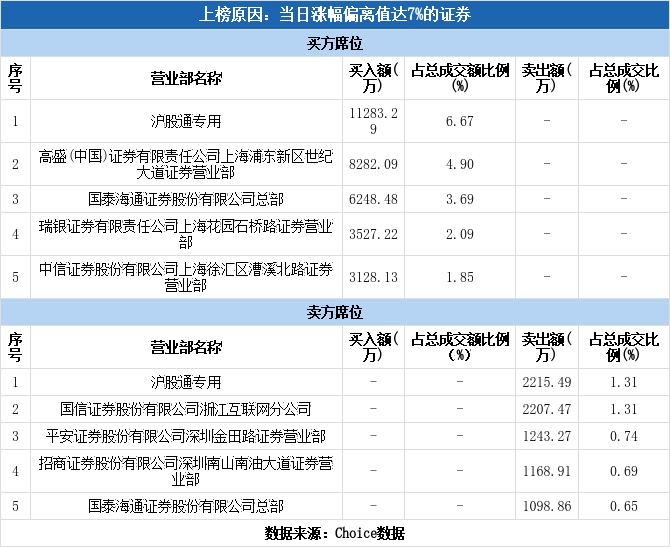Select 瑞银证券 上海花园石桥路 branch cell
670x547 pixels.
(x=186, y=234)
